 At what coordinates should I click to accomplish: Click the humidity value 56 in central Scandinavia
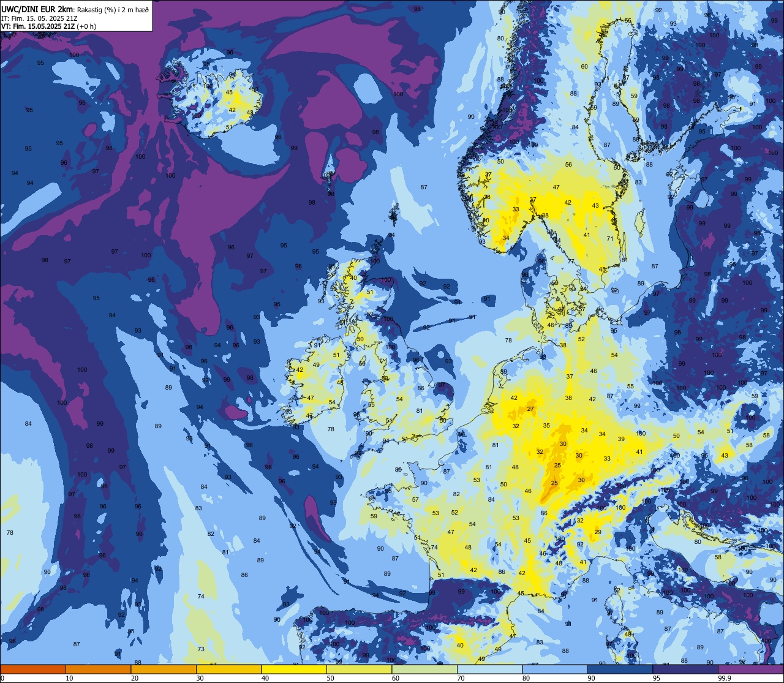pyautogui.click(x=568, y=164)
